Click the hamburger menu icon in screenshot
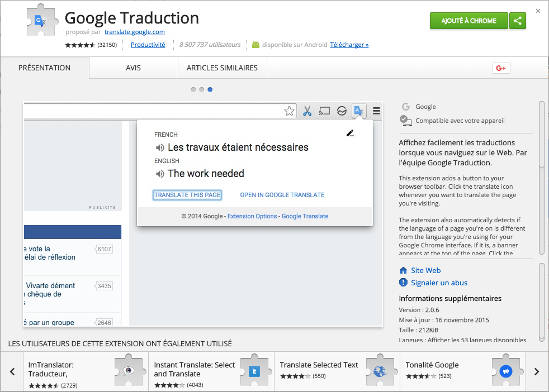 click(376, 111)
